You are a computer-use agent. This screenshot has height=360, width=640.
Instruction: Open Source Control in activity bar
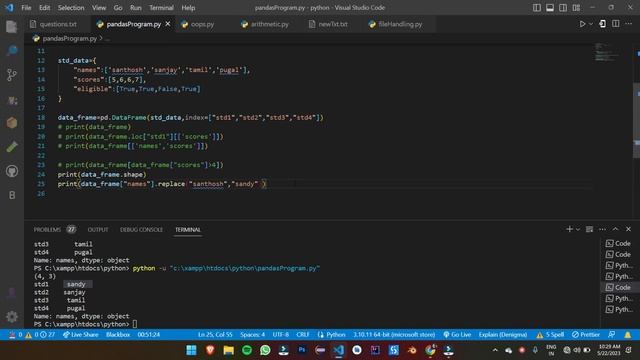(x=12, y=75)
